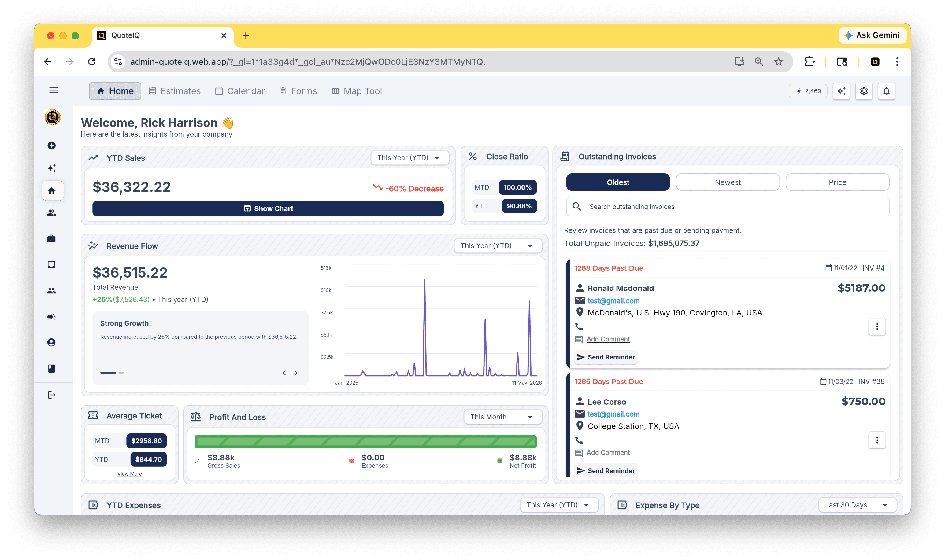Viewport: 945px width, 560px height.
Task: Click the search outstanding invoices field
Action: (728, 207)
